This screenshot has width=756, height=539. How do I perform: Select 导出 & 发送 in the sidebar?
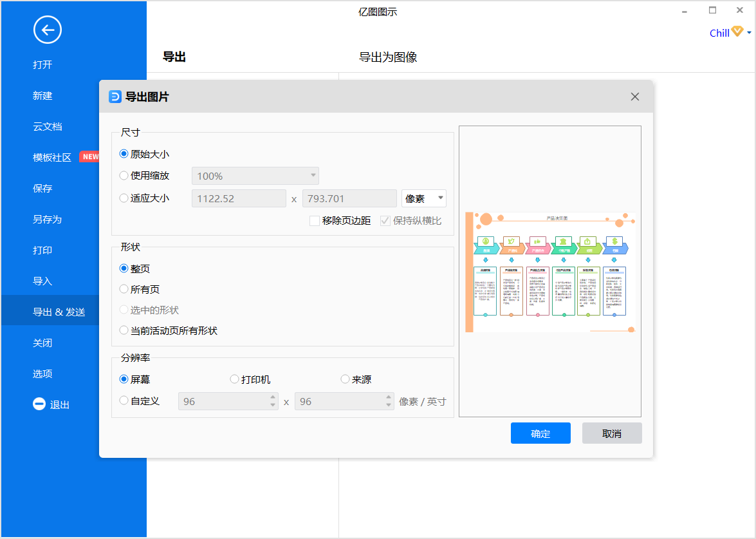(59, 312)
